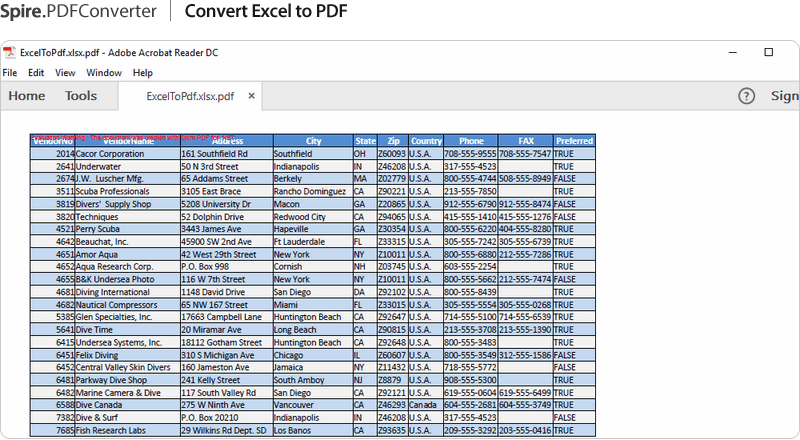Click the Phone column header
Image resolution: width=800 pixels, height=440 pixels.
tap(471, 141)
